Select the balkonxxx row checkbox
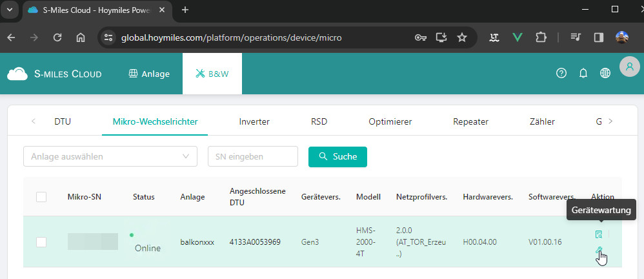The image size is (644, 279). pyautogui.click(x=41, y=242)
